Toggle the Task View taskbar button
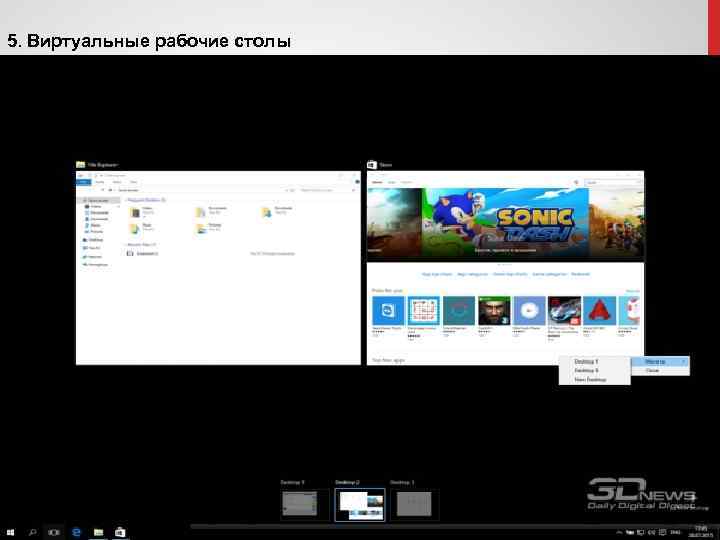 (54, 532)
